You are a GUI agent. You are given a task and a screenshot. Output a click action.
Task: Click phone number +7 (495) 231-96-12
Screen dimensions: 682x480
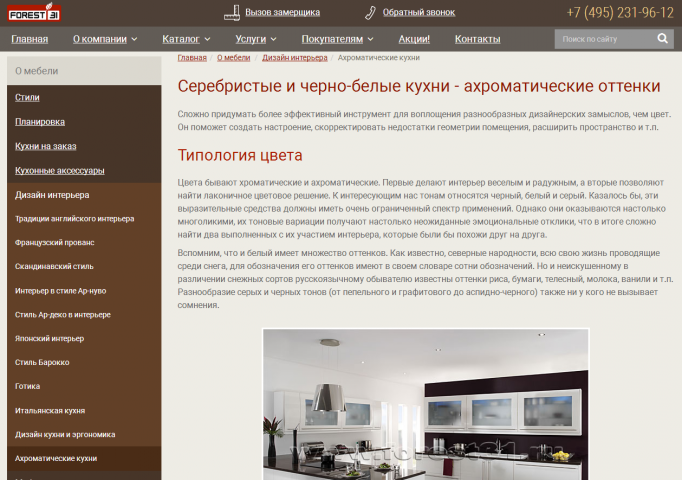tap(620, 13)
